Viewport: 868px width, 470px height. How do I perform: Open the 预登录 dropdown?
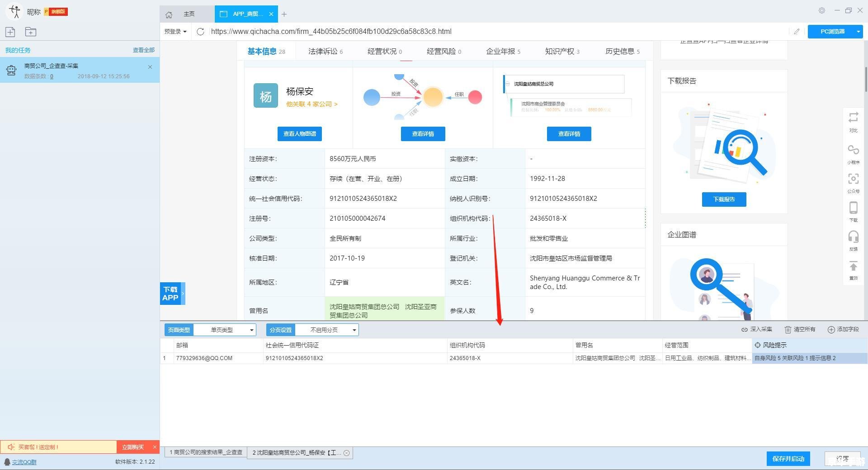point(175,31)
